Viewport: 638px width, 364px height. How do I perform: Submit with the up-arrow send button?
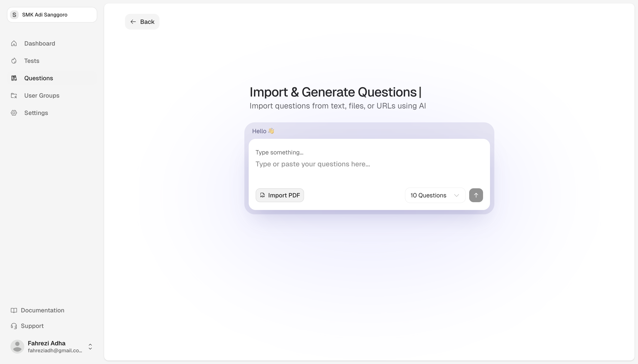pos(476,195)
